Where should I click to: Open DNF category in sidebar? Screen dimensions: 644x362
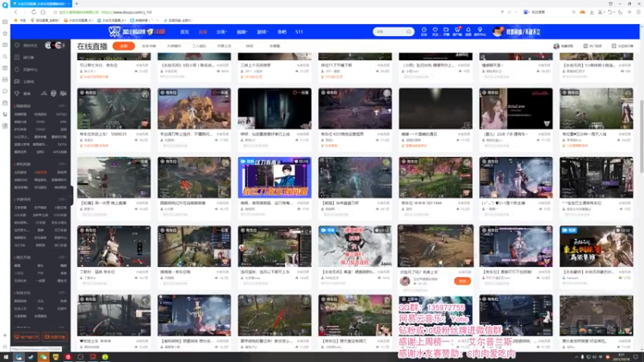64,122
